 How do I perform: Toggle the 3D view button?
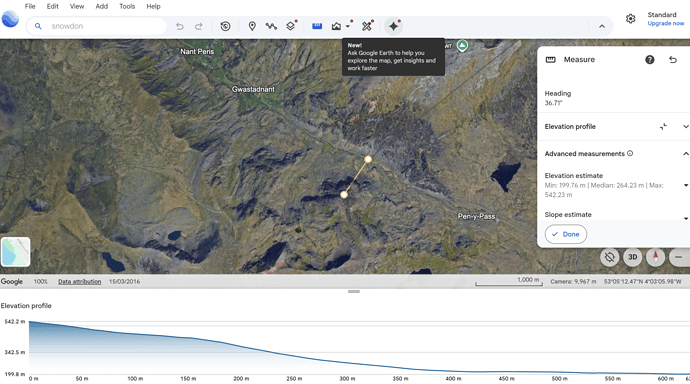(x=632, y=257)
